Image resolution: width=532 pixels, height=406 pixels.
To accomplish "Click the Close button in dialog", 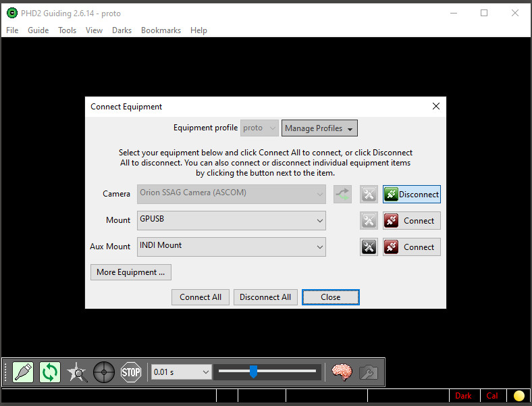I will (x=330, y=297).
